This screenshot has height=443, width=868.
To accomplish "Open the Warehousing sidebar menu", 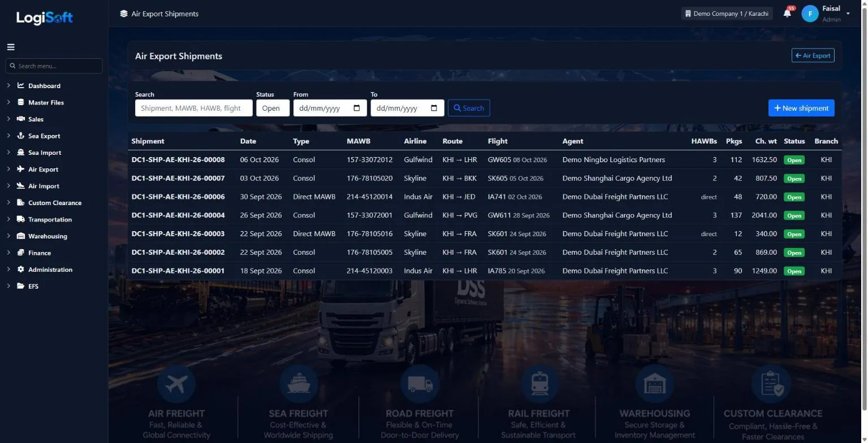I will point(47,236).
